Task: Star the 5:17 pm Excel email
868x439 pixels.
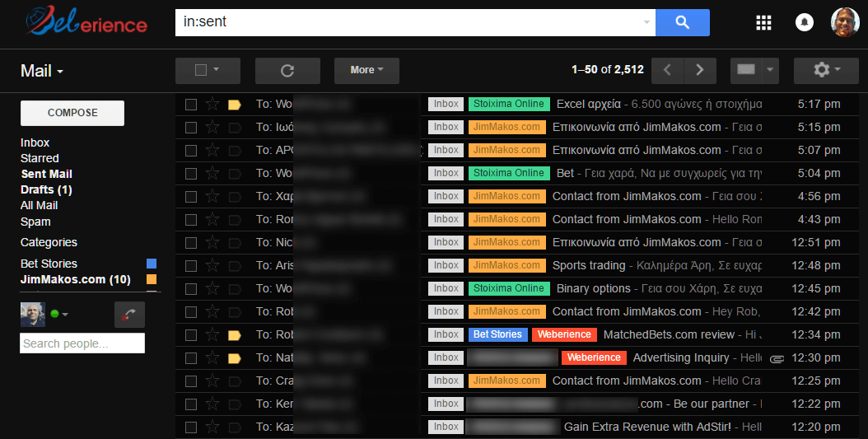Action: click(x=212, y=104)
